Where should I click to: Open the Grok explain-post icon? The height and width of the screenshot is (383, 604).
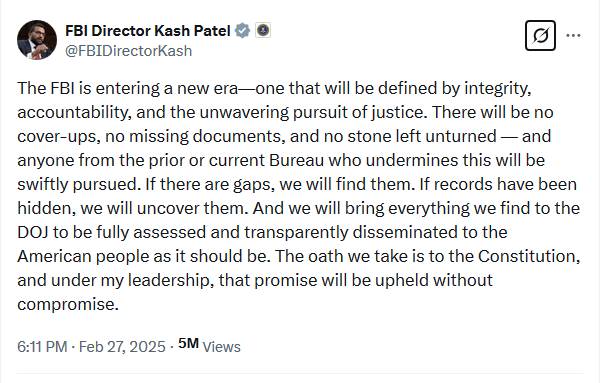540,35
